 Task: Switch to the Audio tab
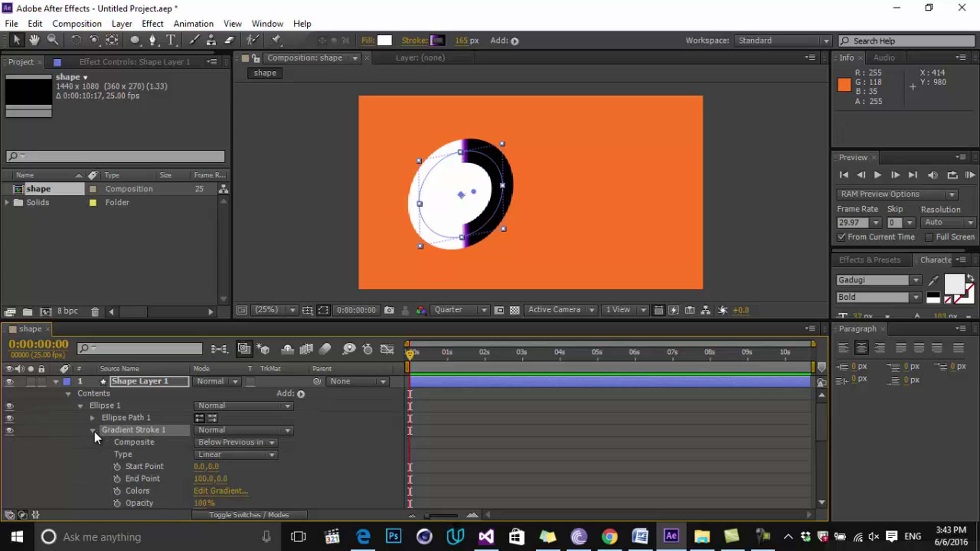(884, 58)
